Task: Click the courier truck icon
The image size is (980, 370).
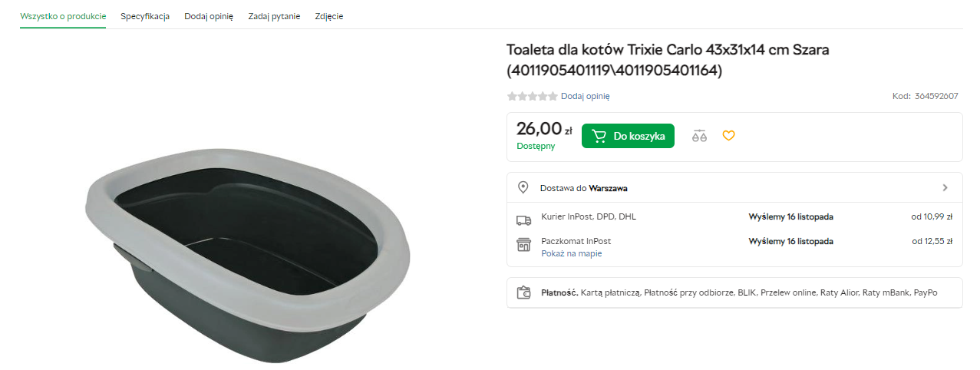Action: point(523,220)
